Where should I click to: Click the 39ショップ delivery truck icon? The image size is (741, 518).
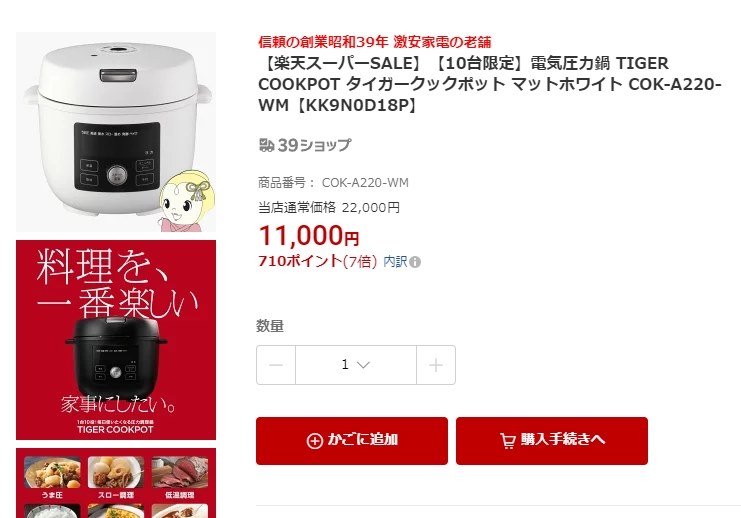coord(267,145)
